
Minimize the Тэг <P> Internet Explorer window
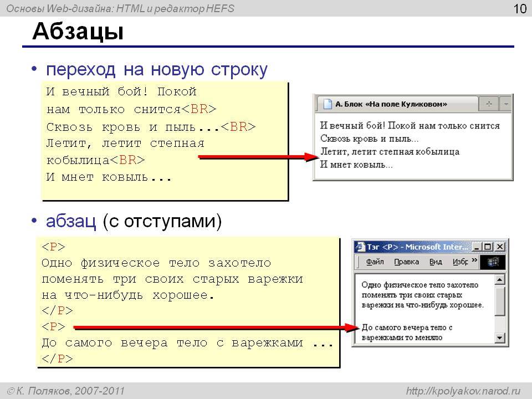pos(477,247)
